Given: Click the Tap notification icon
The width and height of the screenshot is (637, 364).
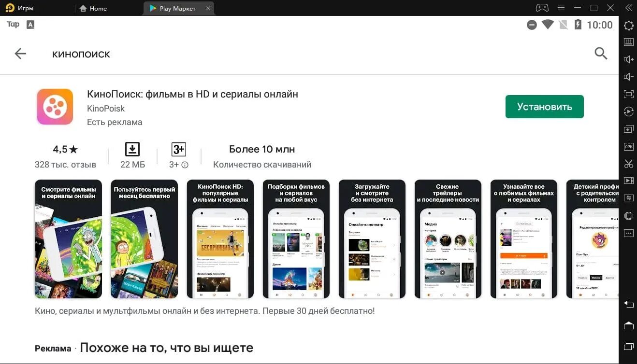Looking at the screenshot, I should (x=13, y=24).
